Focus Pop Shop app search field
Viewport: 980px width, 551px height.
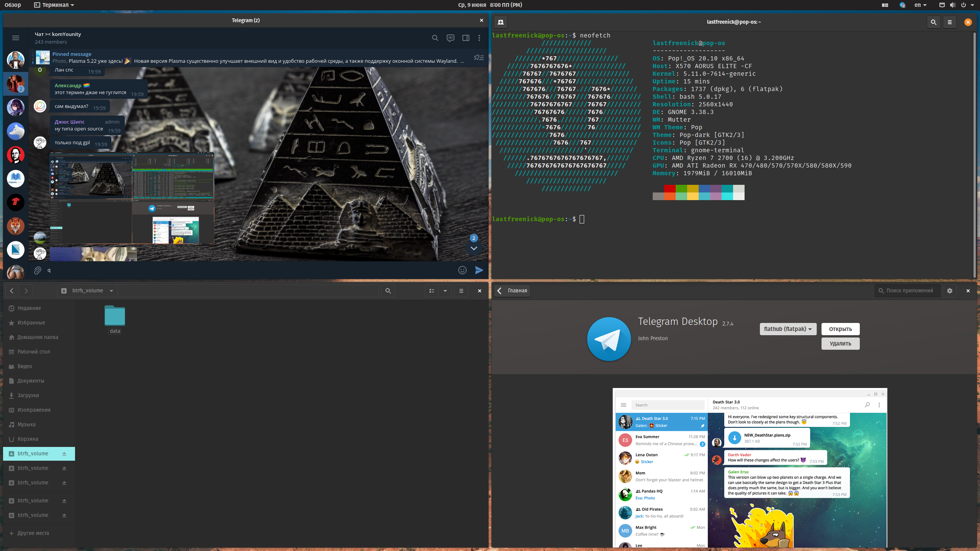[x=907, y=291]
